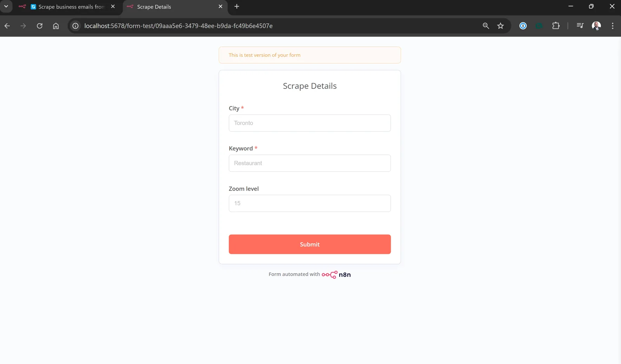621x364 pixels.
Task: Open a new browser tab
Action: click(237, 7)
